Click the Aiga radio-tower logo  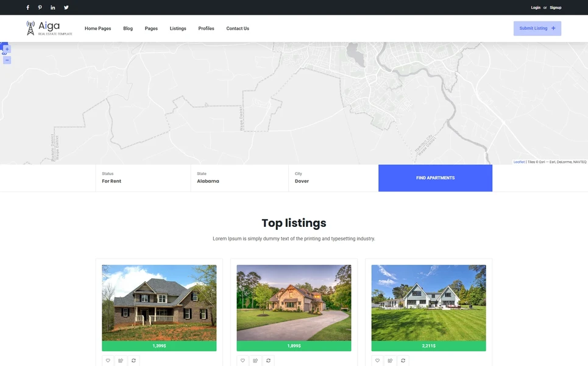click(x=29, y=27)
